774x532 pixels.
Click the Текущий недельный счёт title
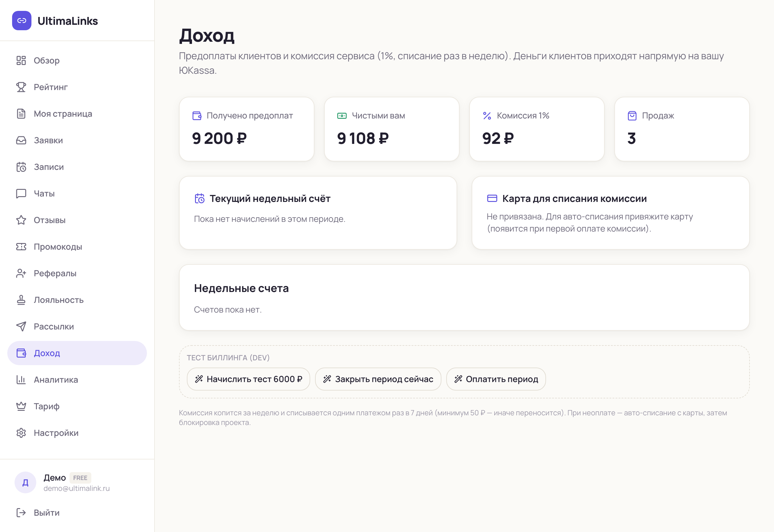coord(270,198)
